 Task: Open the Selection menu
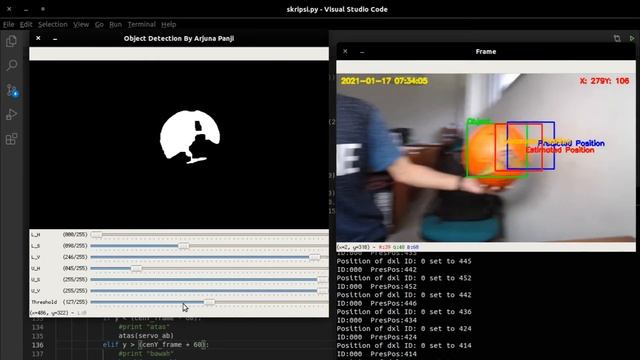point(53,24)
